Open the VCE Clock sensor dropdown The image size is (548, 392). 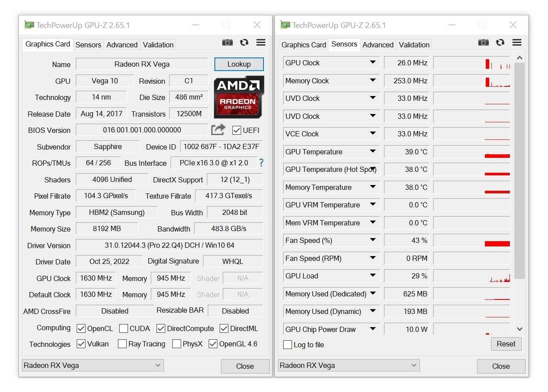pos(373,133)
